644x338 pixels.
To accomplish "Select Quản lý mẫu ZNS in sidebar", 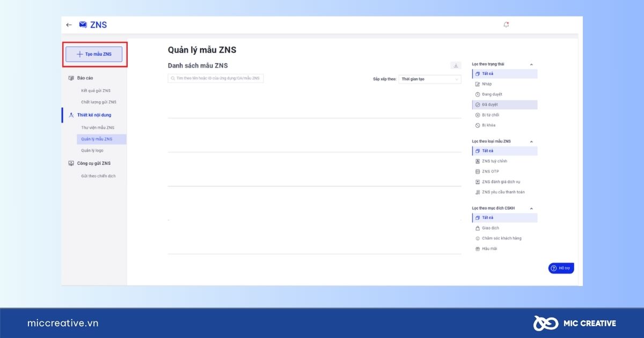I will pos(101,139).
